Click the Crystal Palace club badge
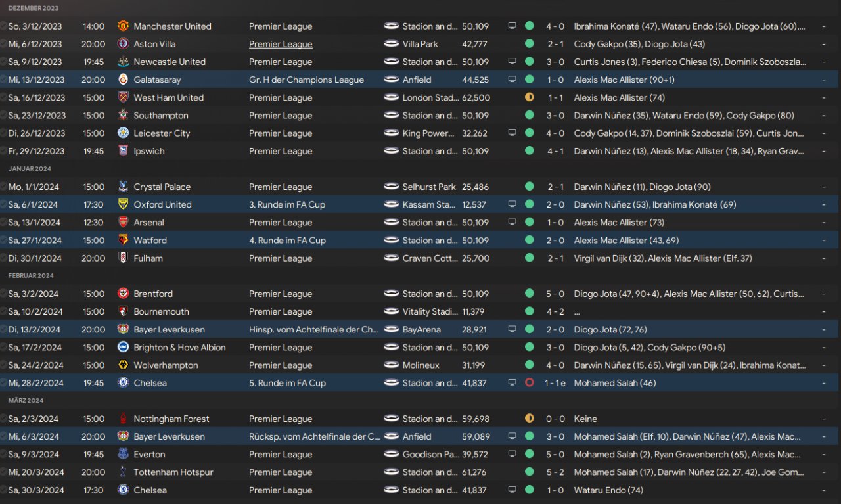The width and height of the screenshot is (841, 504). pos(123,187)
